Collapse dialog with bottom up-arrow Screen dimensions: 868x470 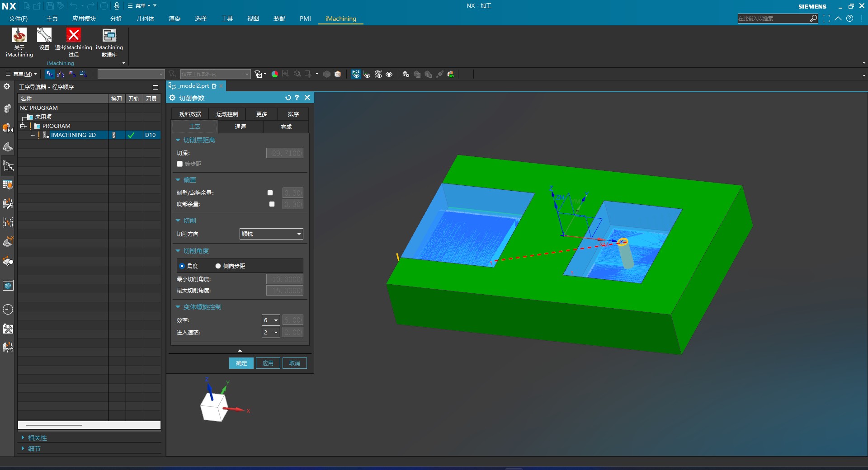point(240,350)
